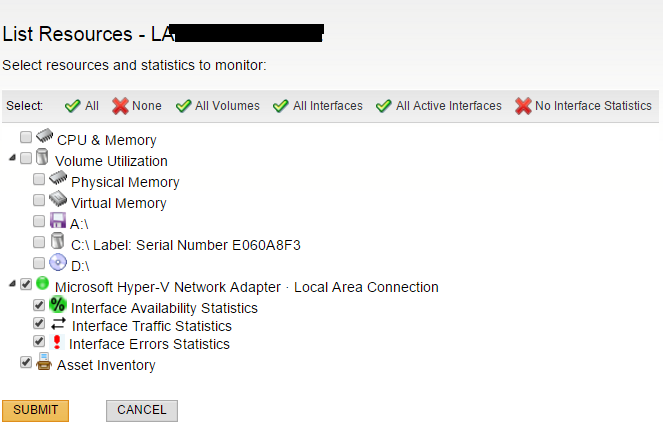Click the percent icon for Availability Statistics
Screen dimensions: 663x441
pyautogui.click(x=57, y=305)
